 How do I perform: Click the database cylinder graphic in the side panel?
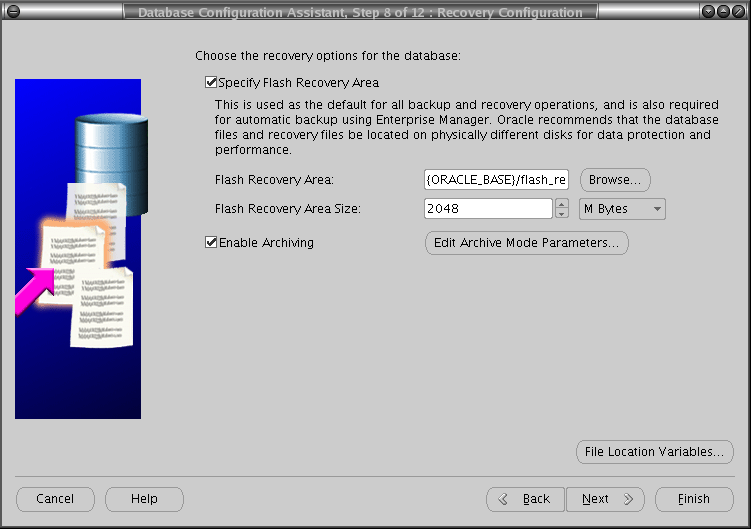[x=110, y=160]
